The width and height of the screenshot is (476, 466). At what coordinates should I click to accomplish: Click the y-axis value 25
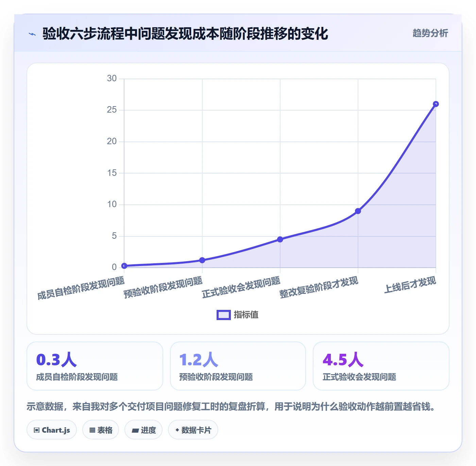point(112,110)
